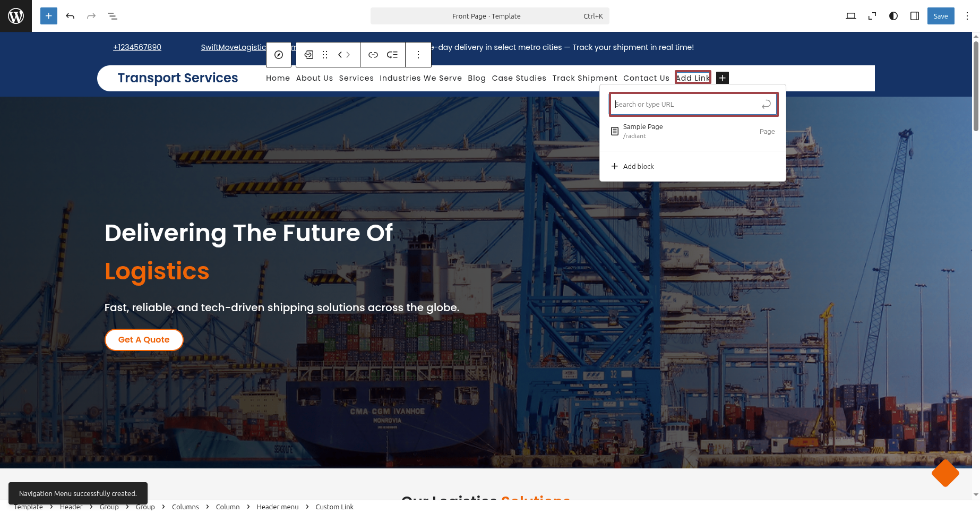Screen dimensions: 980x513
Task: Open the Styles panel
Action: click(x=893, y=16)
